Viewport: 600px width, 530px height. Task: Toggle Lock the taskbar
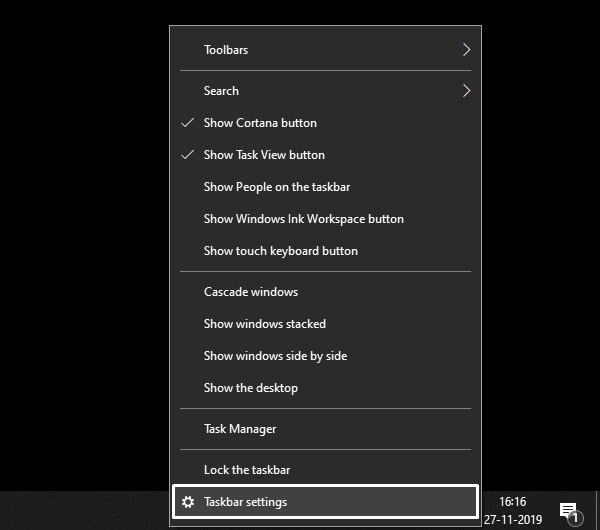[325, 470]
